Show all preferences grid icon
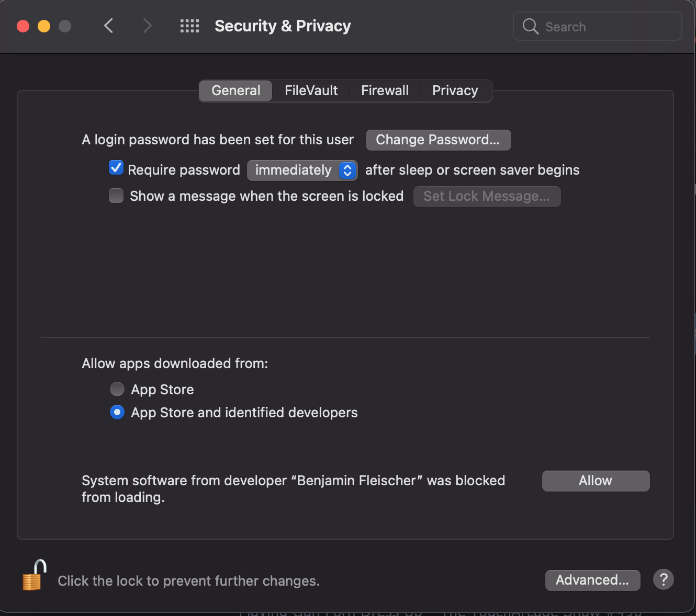This screenshot has height=616, width=696. click(x=189, y=26)
